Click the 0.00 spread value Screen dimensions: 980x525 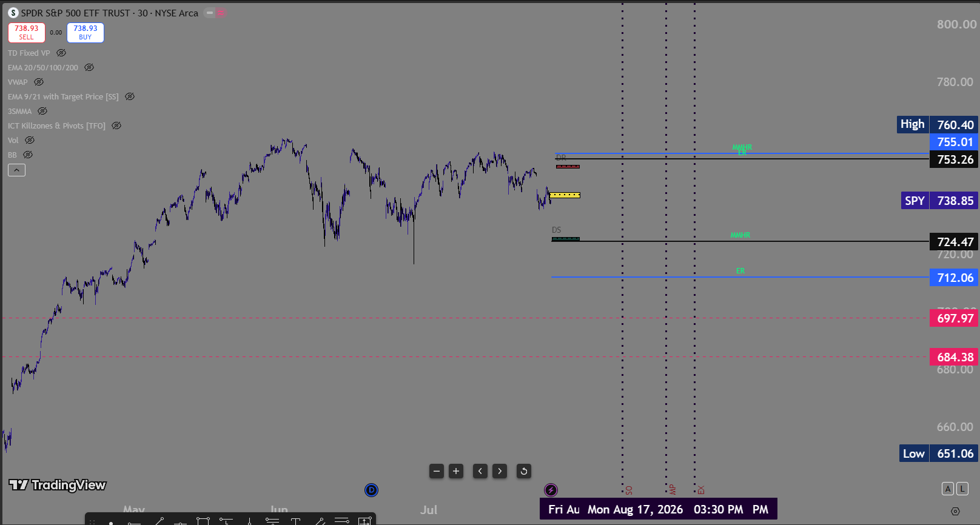click(x=56, y=33)
